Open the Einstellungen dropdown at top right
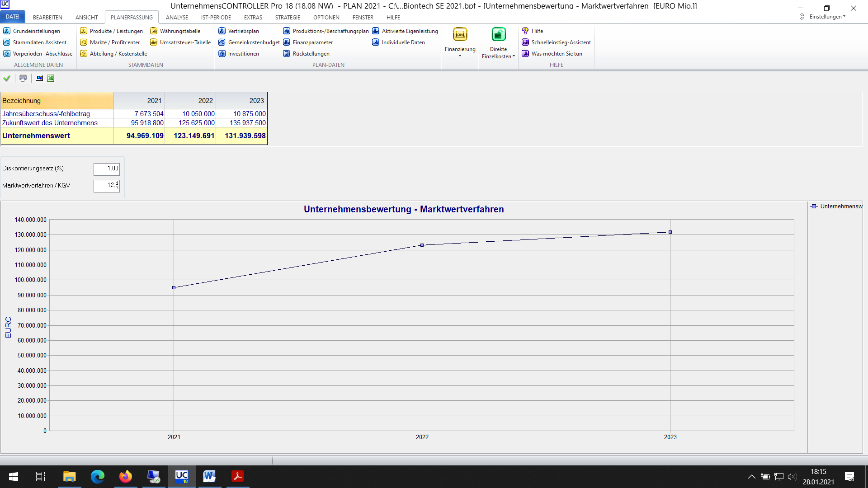868x488 pixels. click(827, 17)
